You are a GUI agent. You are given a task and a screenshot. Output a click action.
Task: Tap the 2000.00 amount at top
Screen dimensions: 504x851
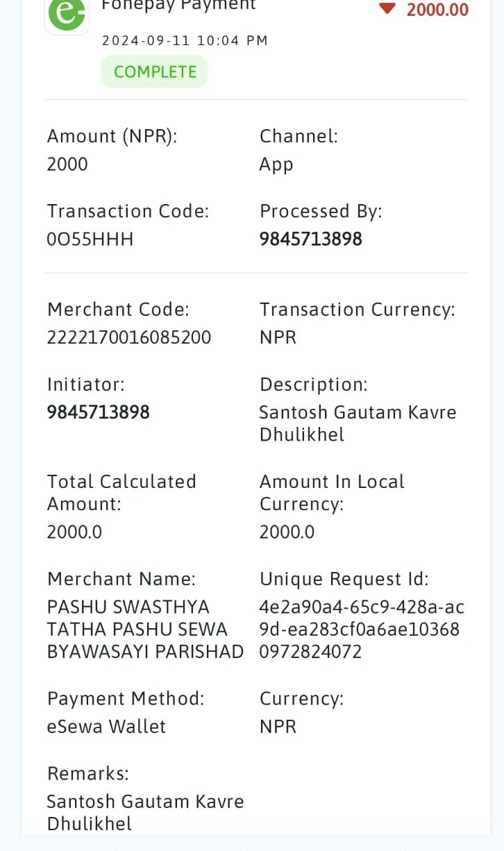coord(437,10)
